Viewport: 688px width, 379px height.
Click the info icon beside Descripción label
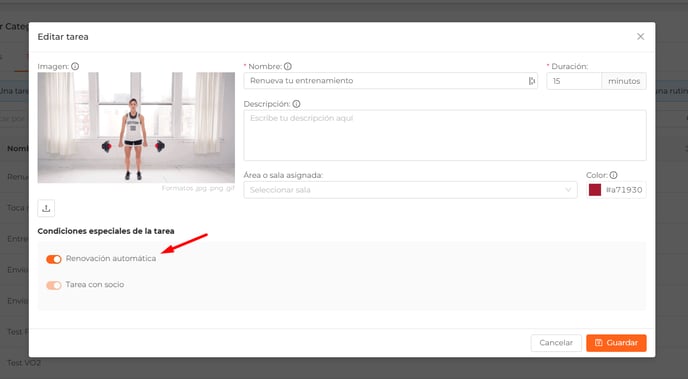pos(296,104)
